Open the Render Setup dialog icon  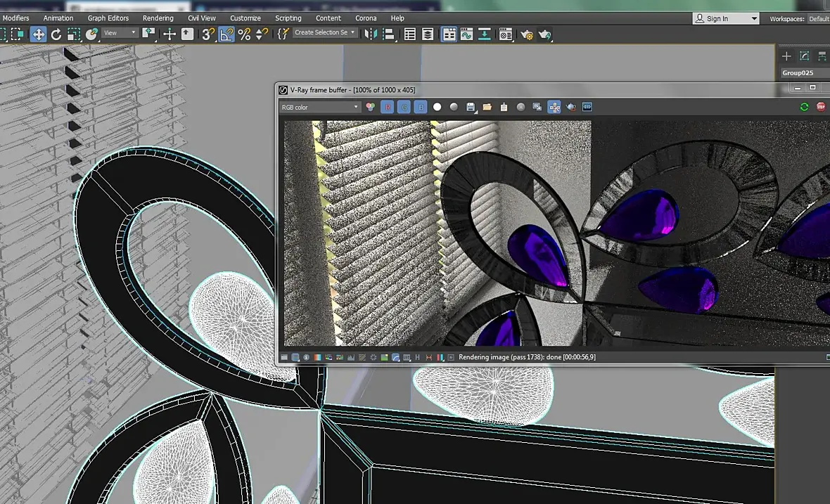pos(526,34)
